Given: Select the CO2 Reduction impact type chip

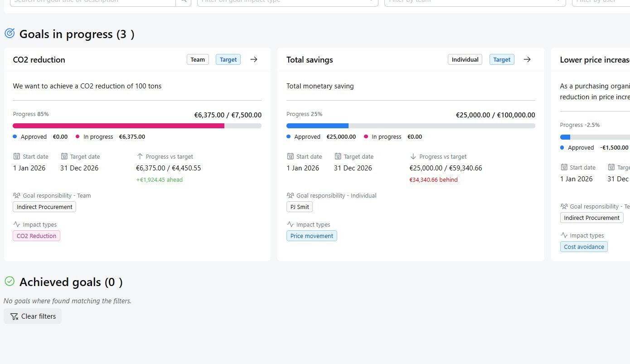Looking at the screenshot, I should click(x=36, y=236).
